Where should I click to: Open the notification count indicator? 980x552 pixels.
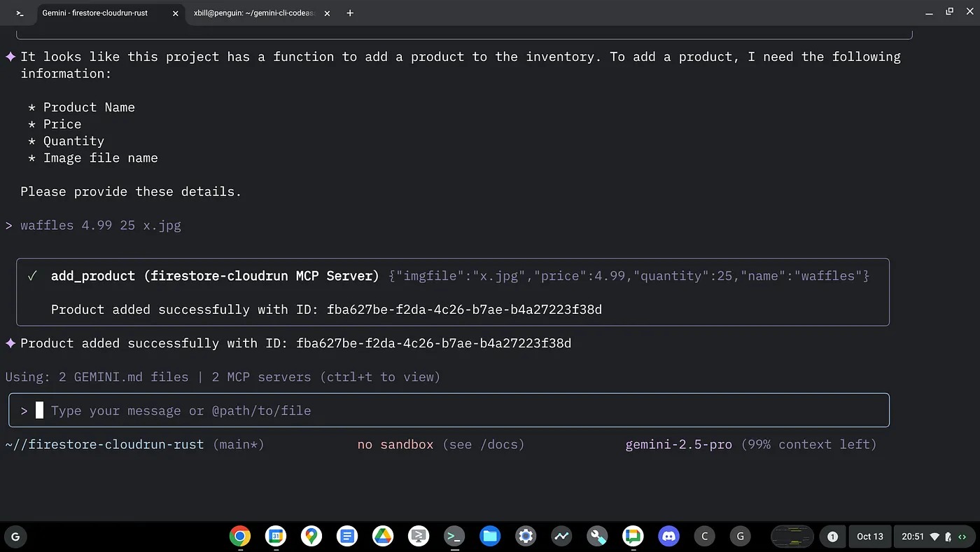[832, 537]
